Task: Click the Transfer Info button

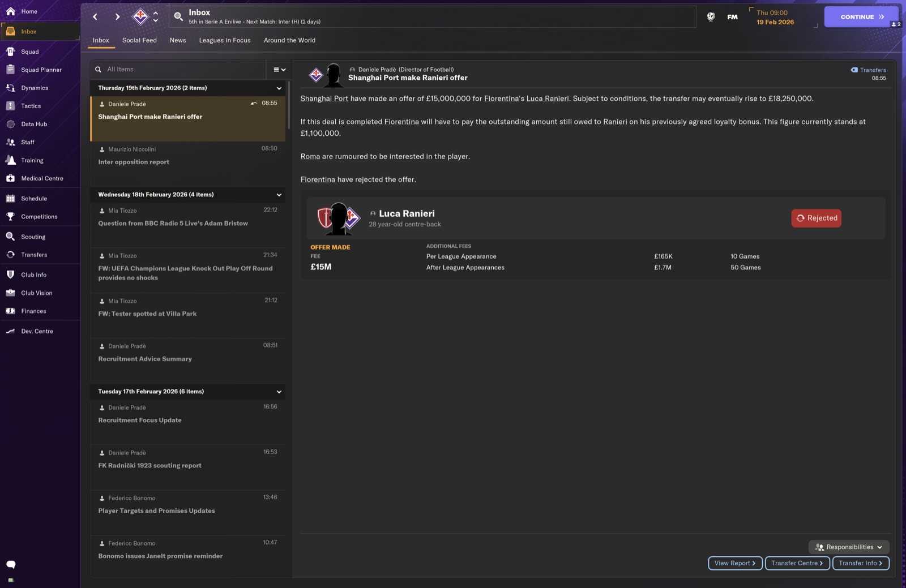Action: pos(861,563)
